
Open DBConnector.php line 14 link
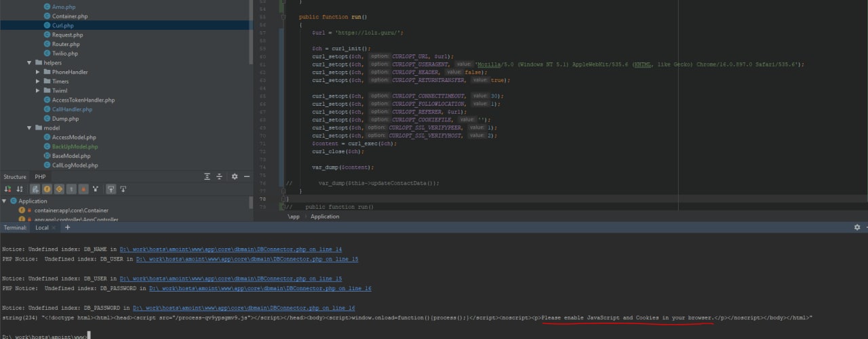231,250
